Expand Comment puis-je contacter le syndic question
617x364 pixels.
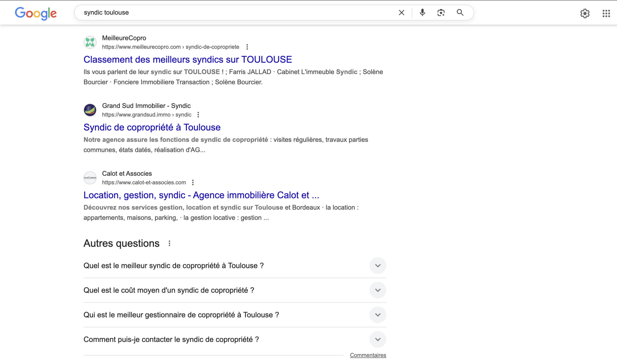point(377,340)
